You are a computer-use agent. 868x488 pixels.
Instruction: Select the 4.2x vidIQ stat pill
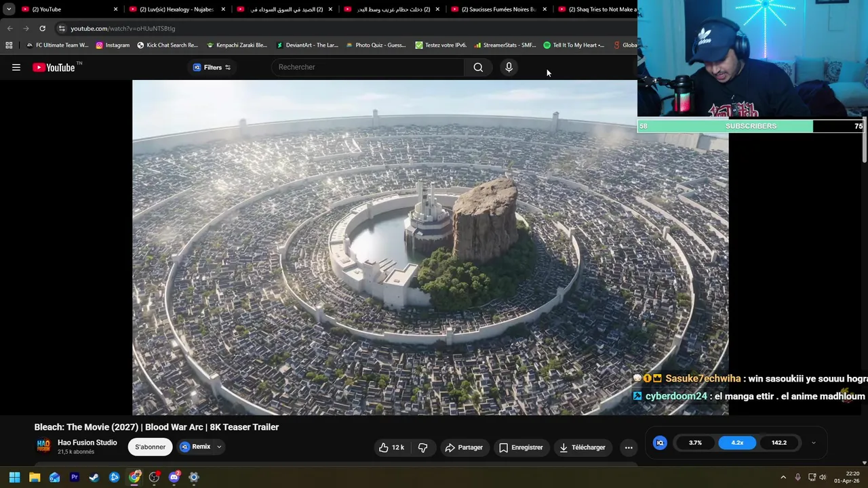[737, 443]
